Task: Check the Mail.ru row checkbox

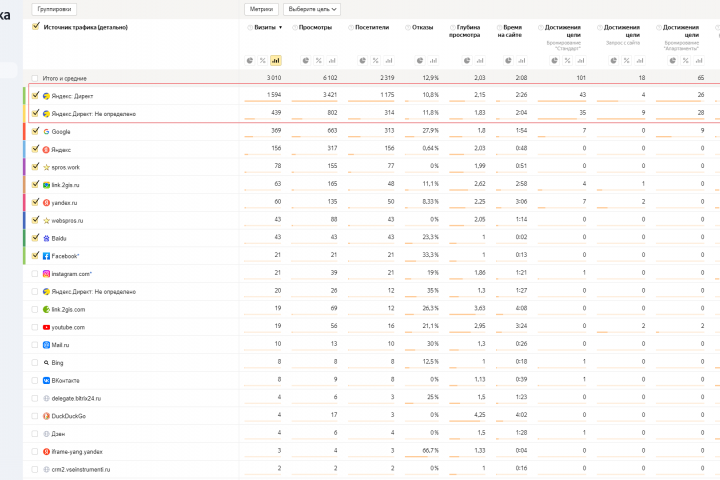Action: (x=35, y=344)
